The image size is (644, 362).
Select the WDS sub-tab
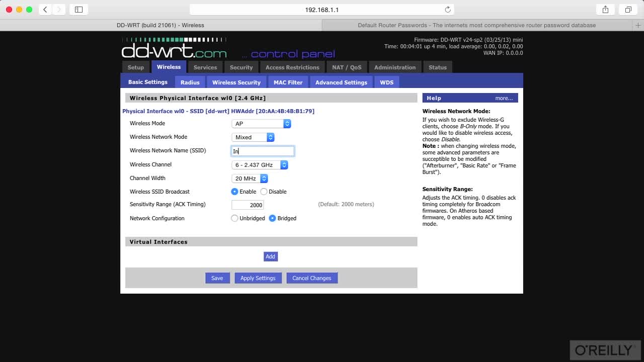387,82
